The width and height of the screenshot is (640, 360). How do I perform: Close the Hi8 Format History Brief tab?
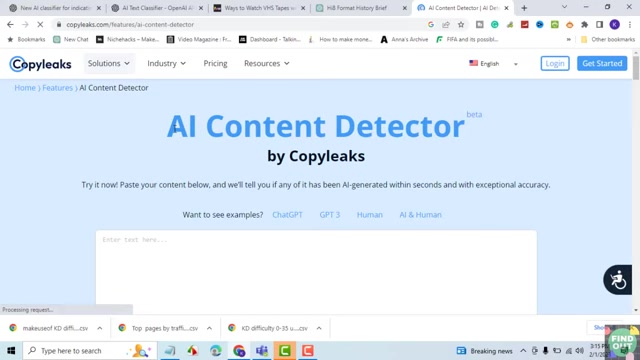404,8
